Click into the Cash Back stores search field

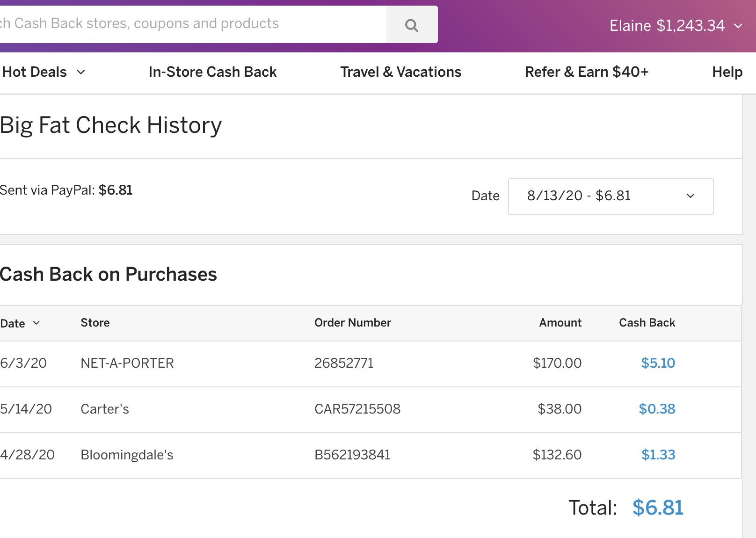coord(187,24)
